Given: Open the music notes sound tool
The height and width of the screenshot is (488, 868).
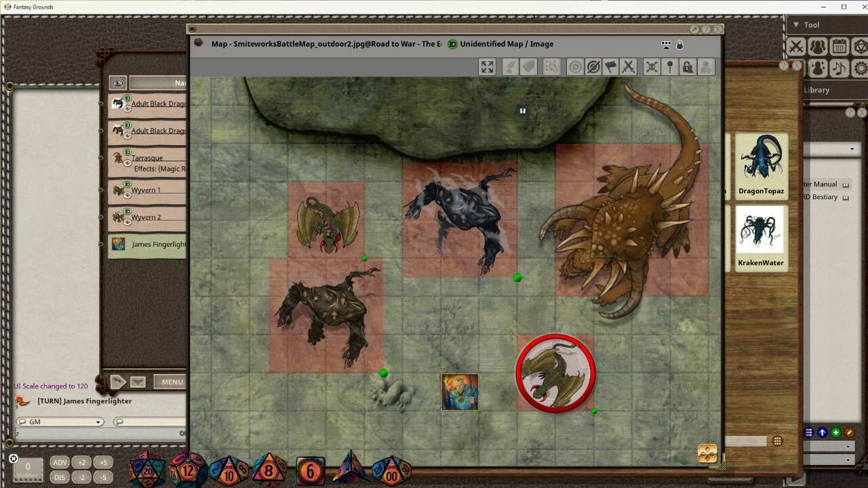Looking at the screenshot, I should tap(840, 68).
